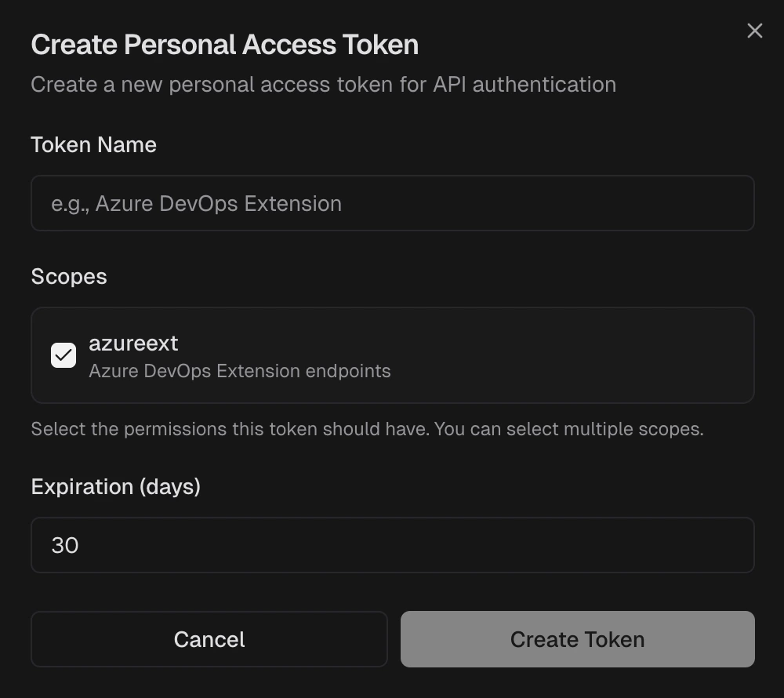Click the X icon to dismiss the dialog
This screenshot has width=784, height=698.
coord(754,31)
